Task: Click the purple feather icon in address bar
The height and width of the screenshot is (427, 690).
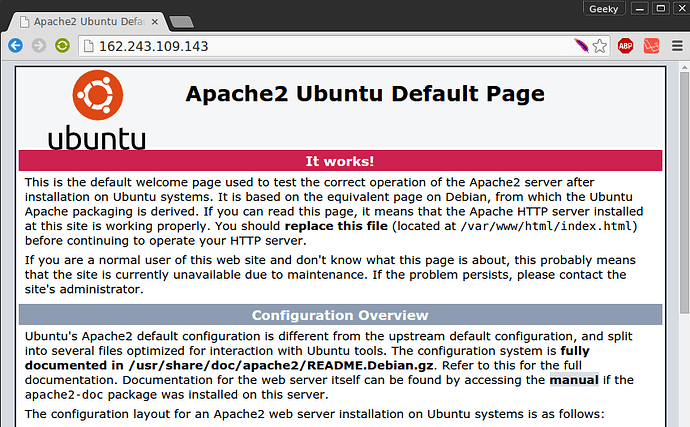Action: pos(580,46)
